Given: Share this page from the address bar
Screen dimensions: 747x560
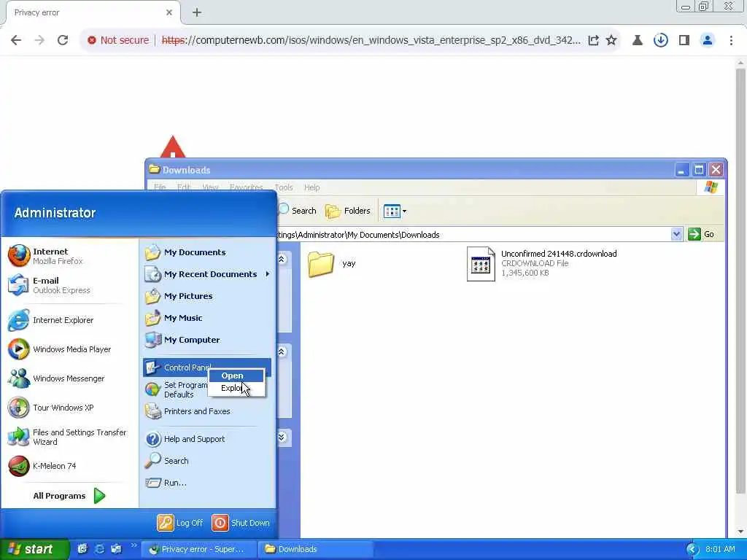Looking at the screenshot, I should [x=593, y=40].
